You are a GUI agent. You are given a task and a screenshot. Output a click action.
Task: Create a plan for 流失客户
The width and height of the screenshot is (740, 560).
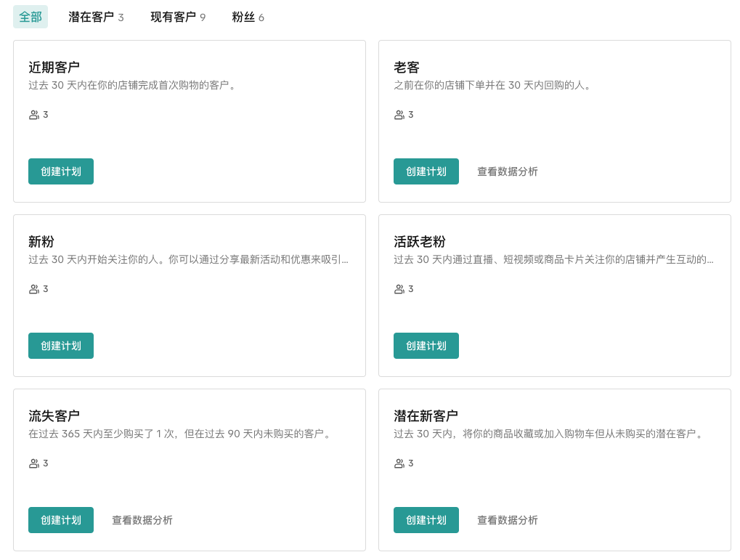(x=61, y=520)
